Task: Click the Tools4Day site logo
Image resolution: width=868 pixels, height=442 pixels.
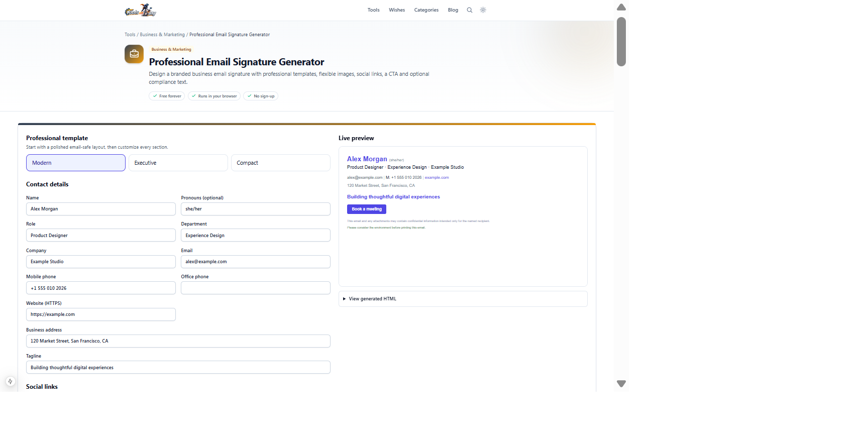Action: coord(141,10)
